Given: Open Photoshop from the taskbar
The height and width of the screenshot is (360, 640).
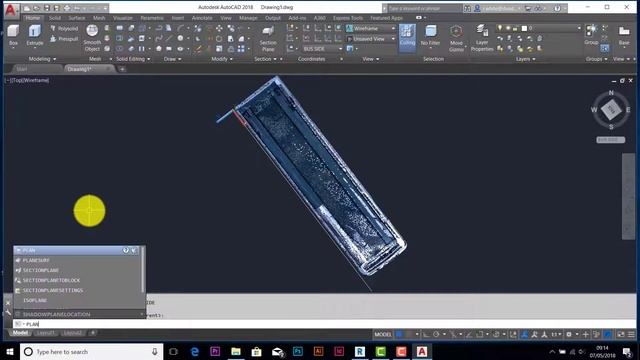Looking at the screenshot, I should pos(298,351).
